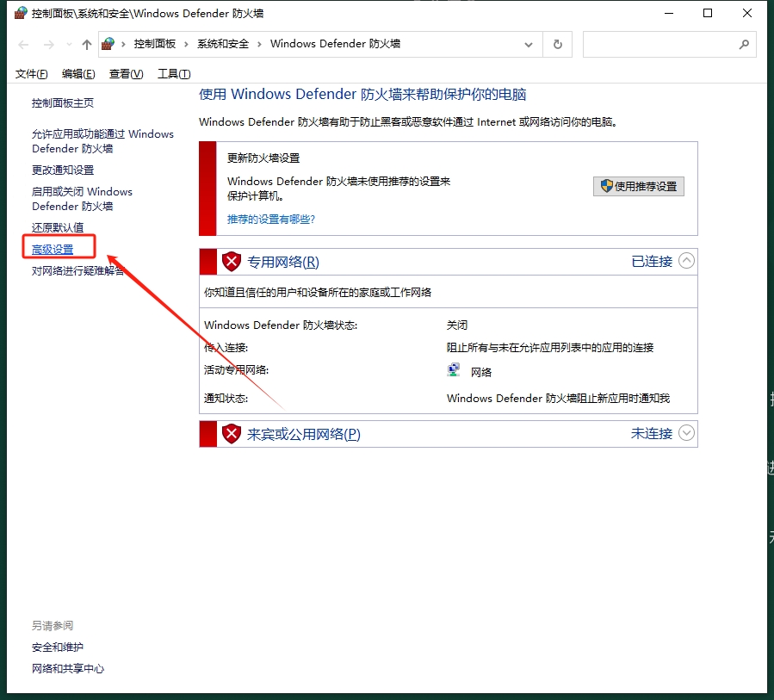Open the 工具(T) menu

click(174, 74)
